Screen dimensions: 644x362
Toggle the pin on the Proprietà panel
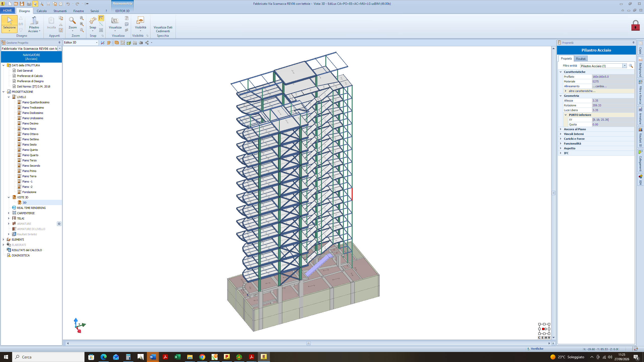(633, 43)
